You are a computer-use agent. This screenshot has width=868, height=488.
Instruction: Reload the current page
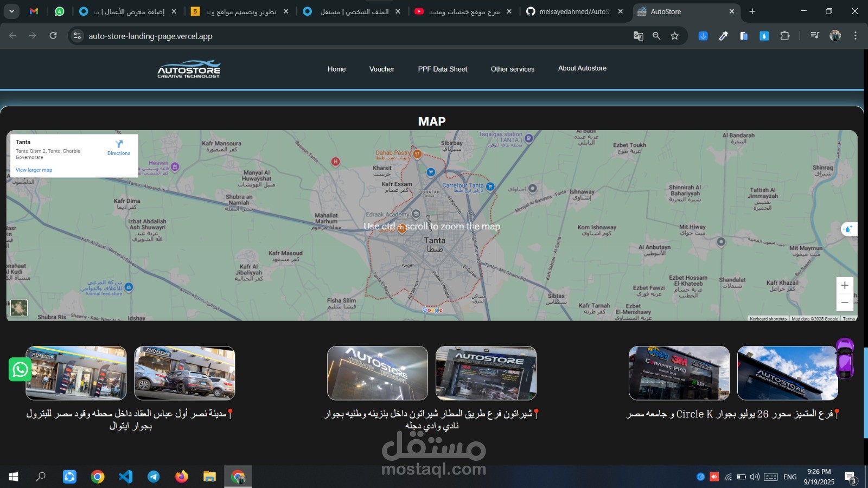click(53, 36)
